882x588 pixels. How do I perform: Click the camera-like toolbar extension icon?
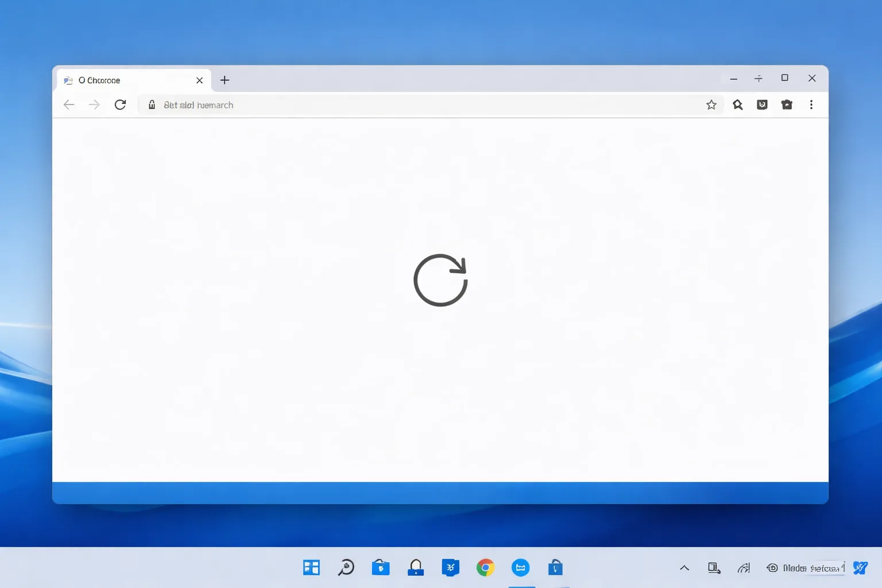click(787, 105)
